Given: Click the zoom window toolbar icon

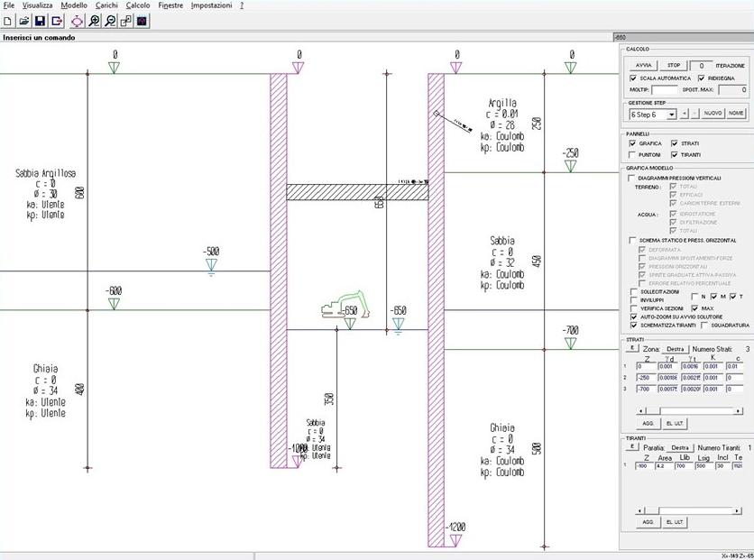Looking at the screenshot, I should (126, 21).
